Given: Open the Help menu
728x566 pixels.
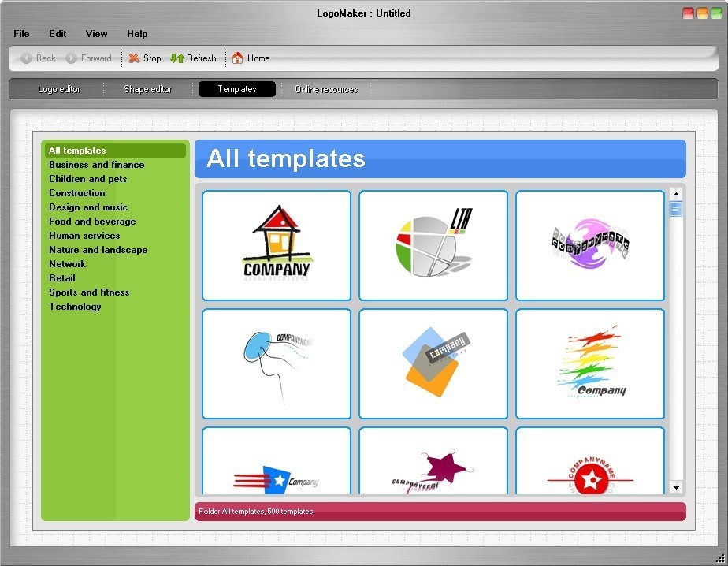Looking at the screenshot, I should click(137, 34).
